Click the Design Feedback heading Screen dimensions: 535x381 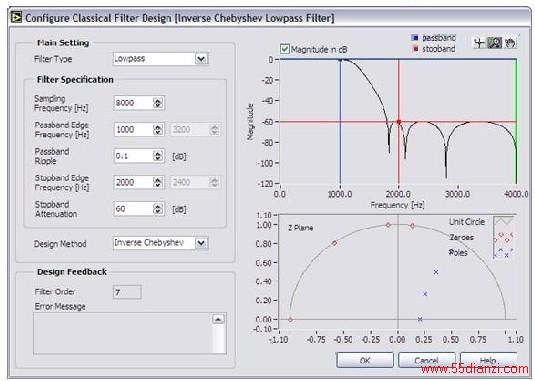pos(72,272)
